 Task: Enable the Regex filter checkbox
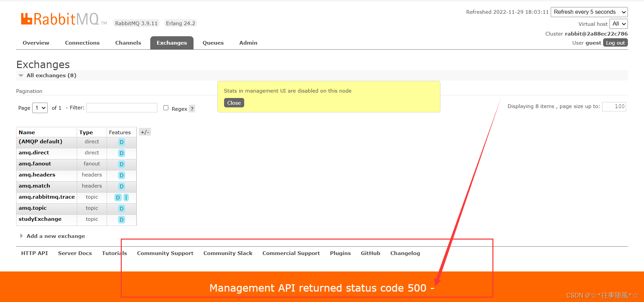[x=166, y=108]
